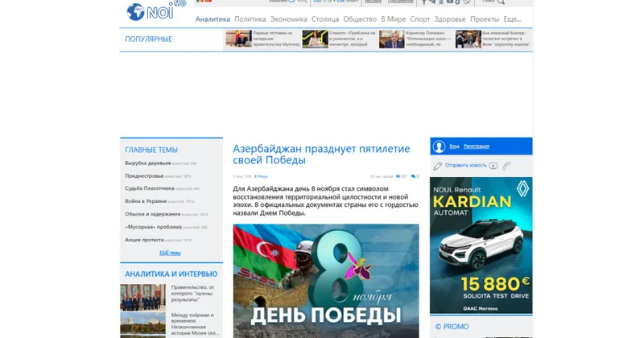Image resolution: width=644 pixels, height=338 pixels.
Task: Open the Здоровье section
Action: pos(450,19)
